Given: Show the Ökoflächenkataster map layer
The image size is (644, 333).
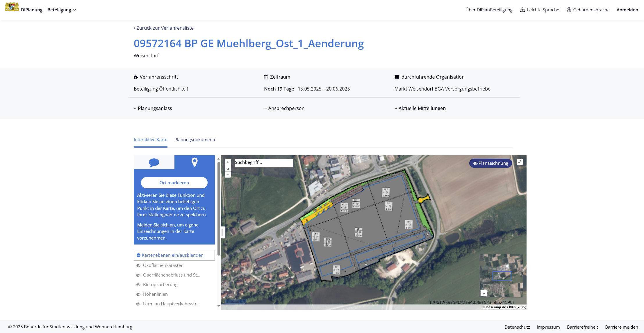Looking at the screenshot, I should tap(138, 265).
